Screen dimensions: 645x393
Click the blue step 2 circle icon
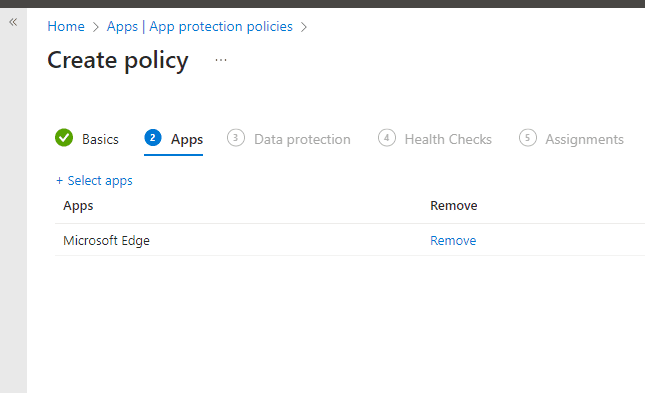153,138
